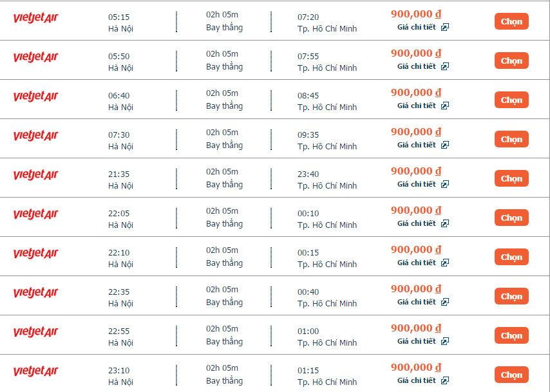Pick the 07:30 flight with Chọn button
This screenshot has height=392, width=550.
point(511,139)
